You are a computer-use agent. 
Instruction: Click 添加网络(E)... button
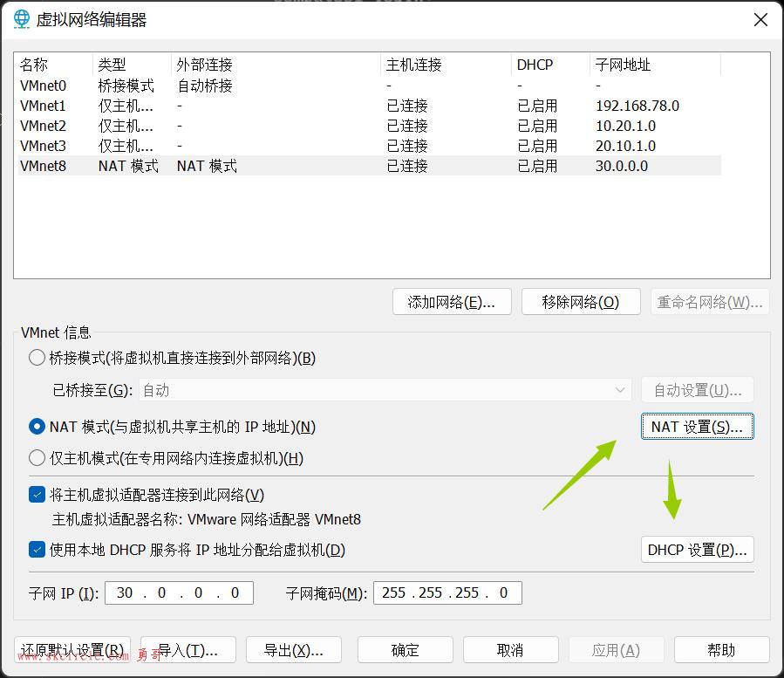pos(452,302)
